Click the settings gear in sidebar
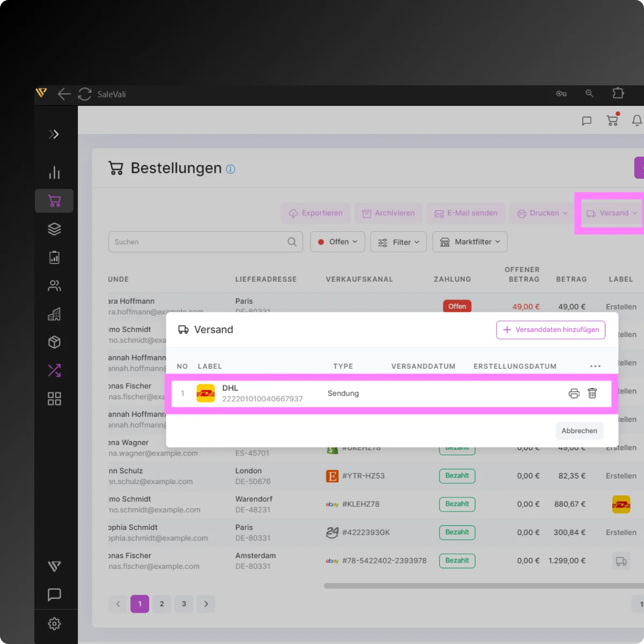The width and height of the screenshot is (644, 644). pos(54,624)
